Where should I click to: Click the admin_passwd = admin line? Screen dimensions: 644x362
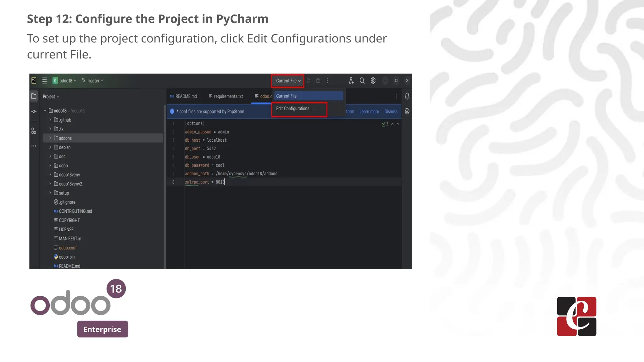point(207,132)
